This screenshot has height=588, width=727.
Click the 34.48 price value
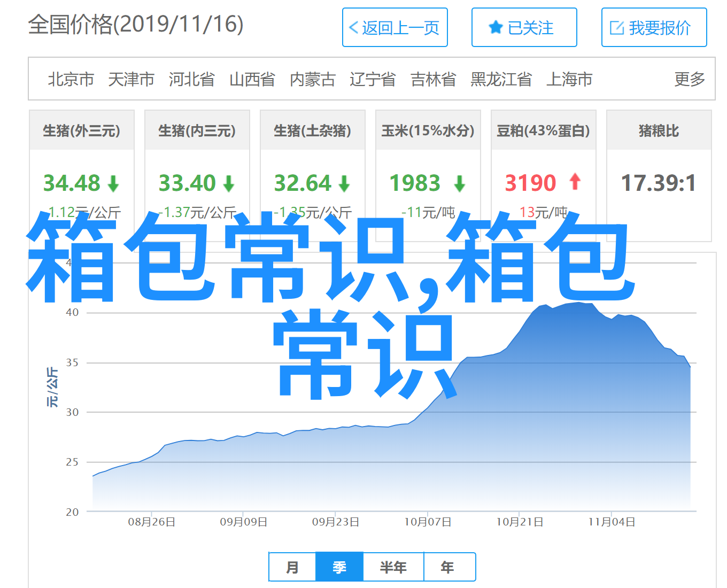click(72, 183)
